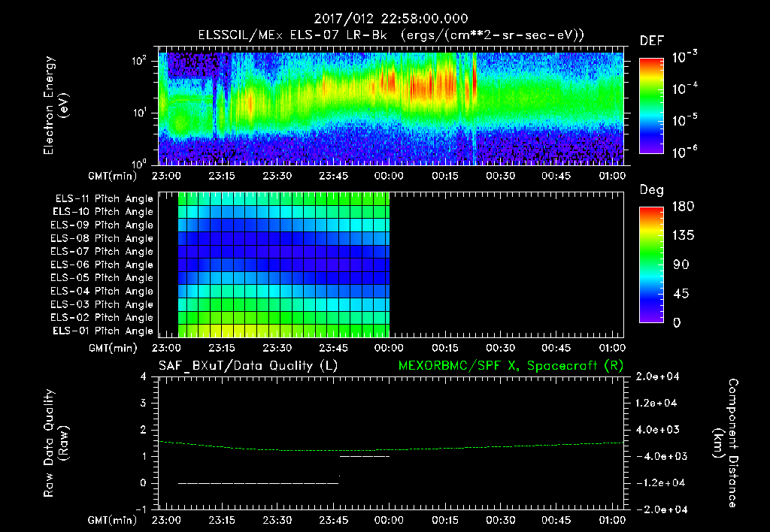Select the ELS-08 Pitch Angle row label
The width and height of the screenshot is (770, 532).
pyautogui.click(x=102, y=238)
